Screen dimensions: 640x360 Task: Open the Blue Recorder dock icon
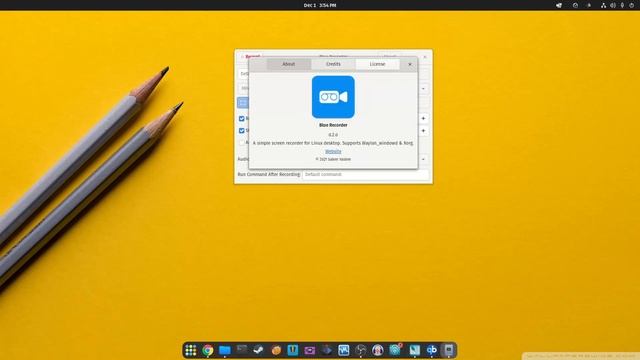(x=449, y=350)
